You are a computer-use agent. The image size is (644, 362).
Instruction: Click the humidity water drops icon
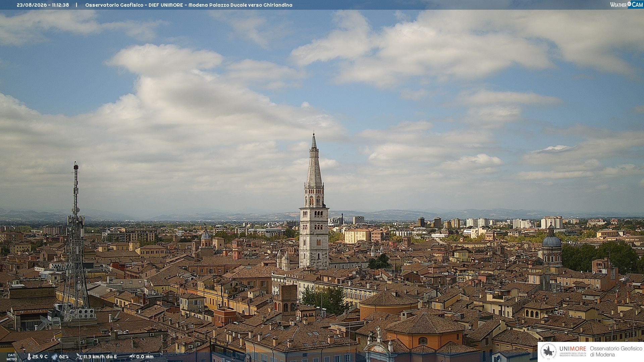[x=55, y=357]
